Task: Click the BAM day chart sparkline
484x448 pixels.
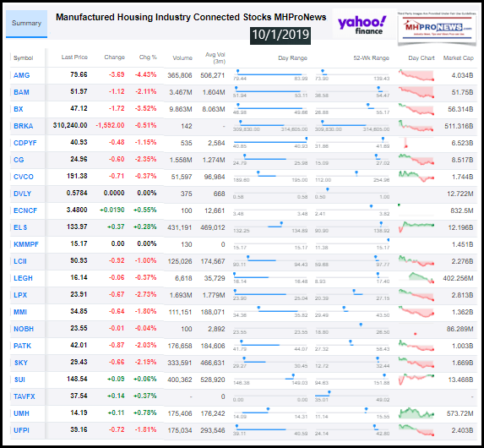Action: [416, 92]
